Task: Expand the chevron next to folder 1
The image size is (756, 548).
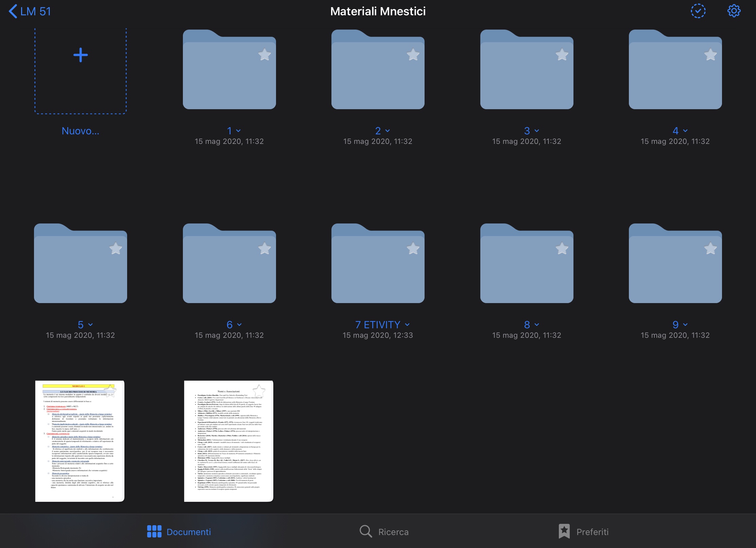Action: pos(238,131)
